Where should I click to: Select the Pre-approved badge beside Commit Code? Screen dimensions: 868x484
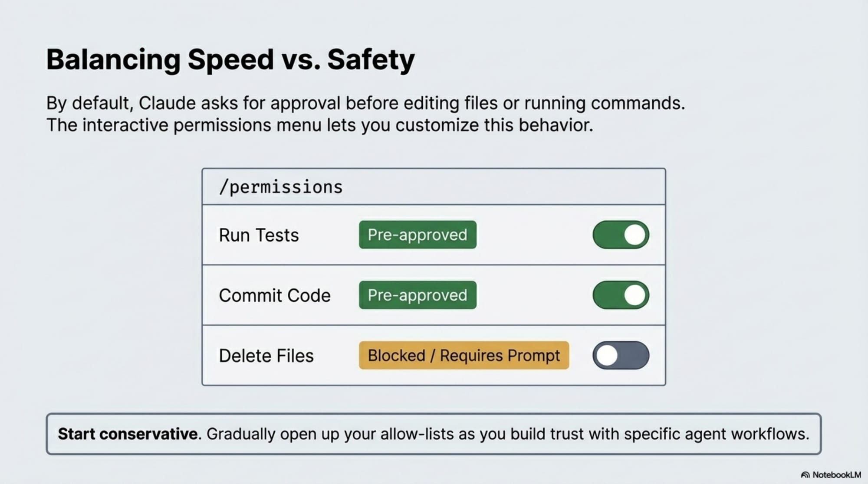[x=418, y=295]
